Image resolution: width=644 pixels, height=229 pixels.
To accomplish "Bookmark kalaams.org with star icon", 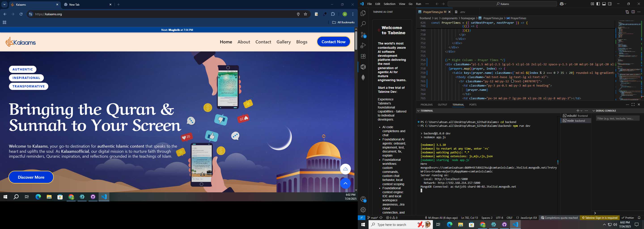I will tap(305, 14).
